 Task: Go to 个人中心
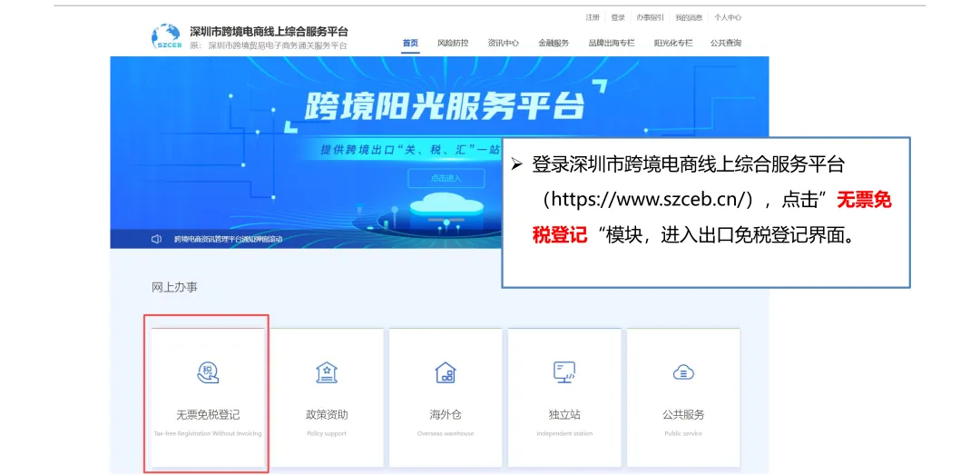click(728, 17)
